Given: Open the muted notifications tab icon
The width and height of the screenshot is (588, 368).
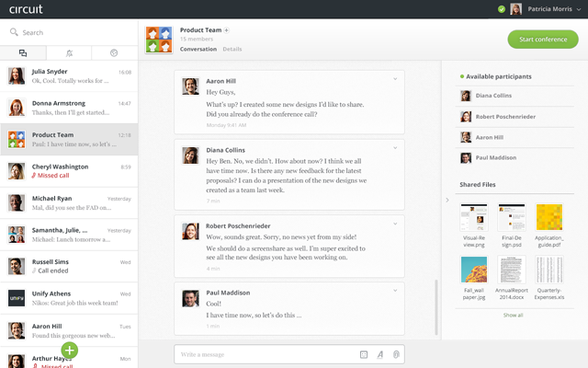Looking at the screenshot, I should (x=69, y=53).
